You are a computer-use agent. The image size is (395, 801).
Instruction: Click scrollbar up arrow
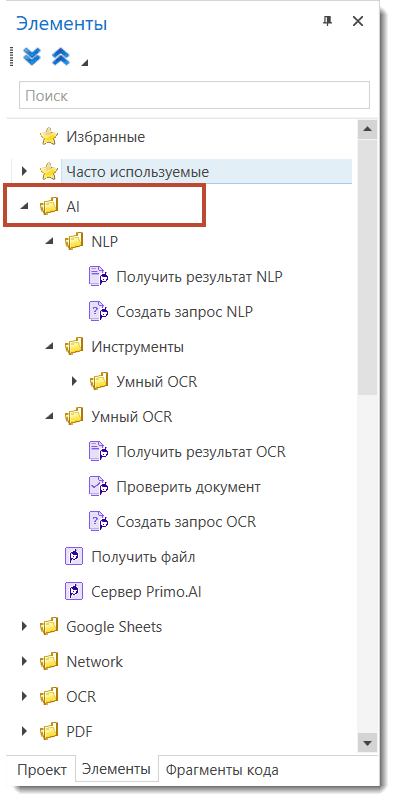point(367,129)
